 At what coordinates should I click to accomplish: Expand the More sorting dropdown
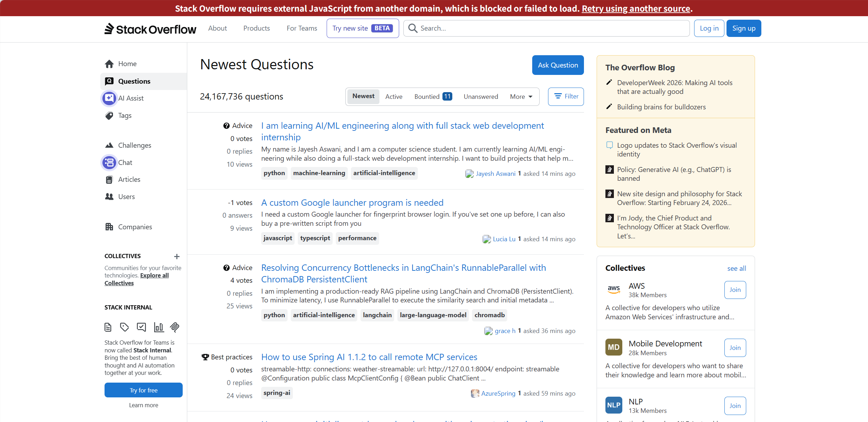521,97
